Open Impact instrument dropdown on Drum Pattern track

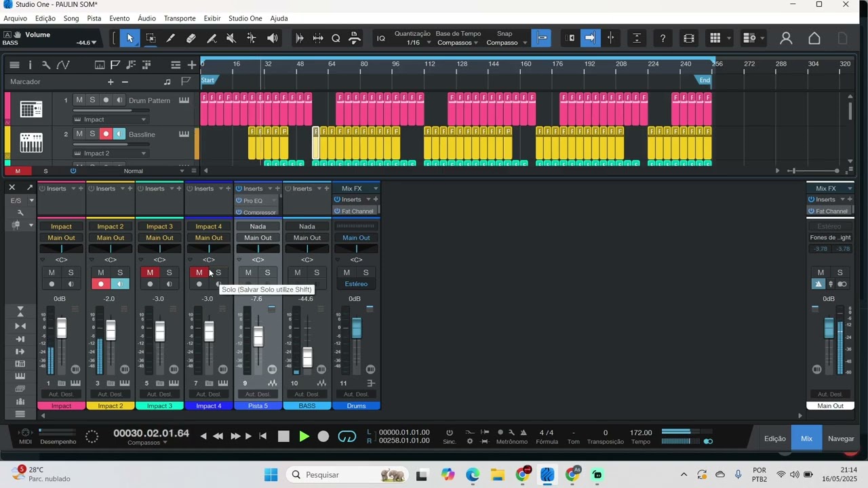(x=111, y=119)
